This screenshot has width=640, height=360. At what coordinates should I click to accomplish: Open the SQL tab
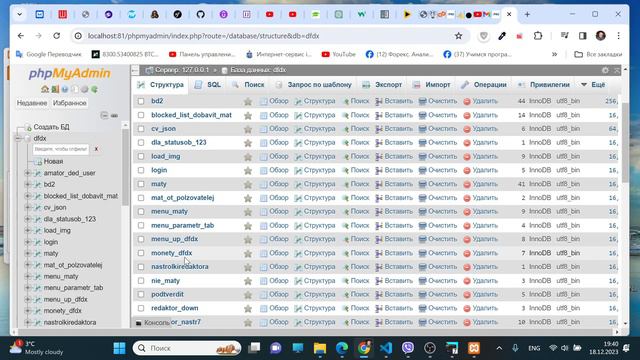click(x=208, y=84)
